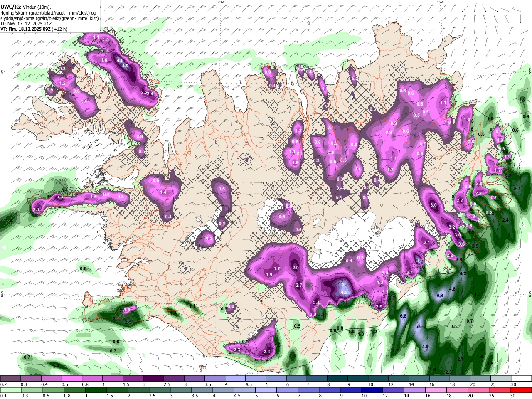Click the '6.6' precipitation value

pos(419,327)
